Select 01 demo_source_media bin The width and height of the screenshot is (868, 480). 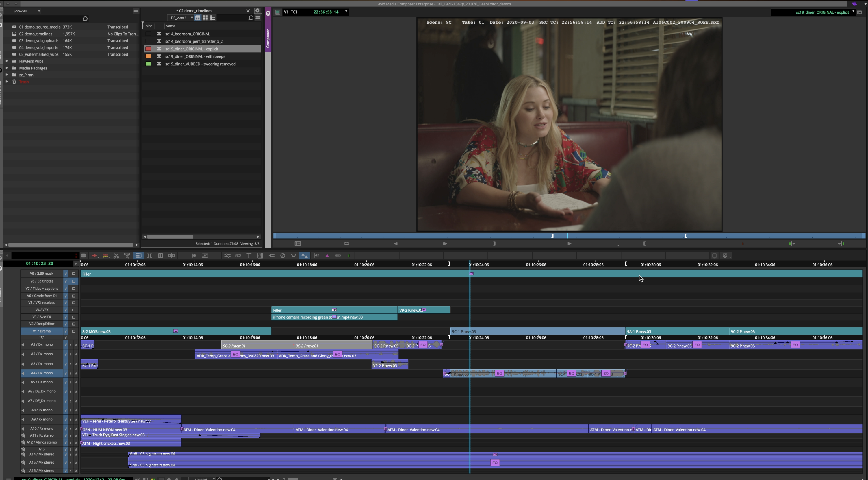(40, 27)
